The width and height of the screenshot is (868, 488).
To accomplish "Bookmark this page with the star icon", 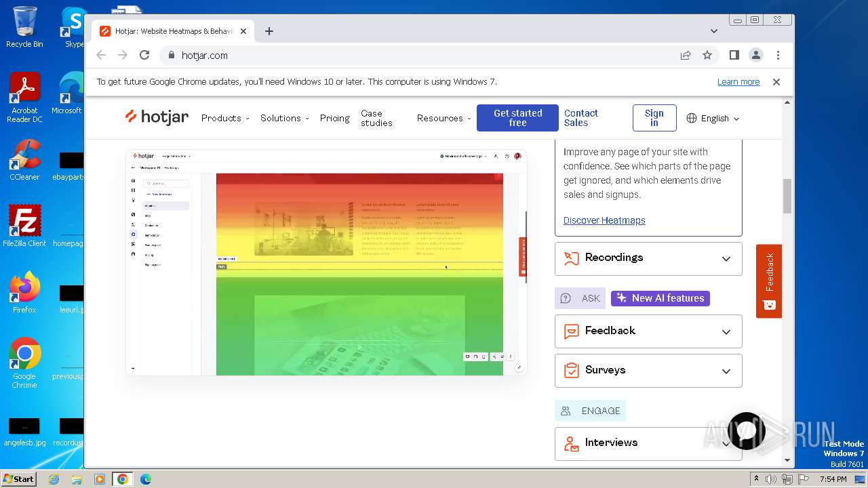I will 707,56.
